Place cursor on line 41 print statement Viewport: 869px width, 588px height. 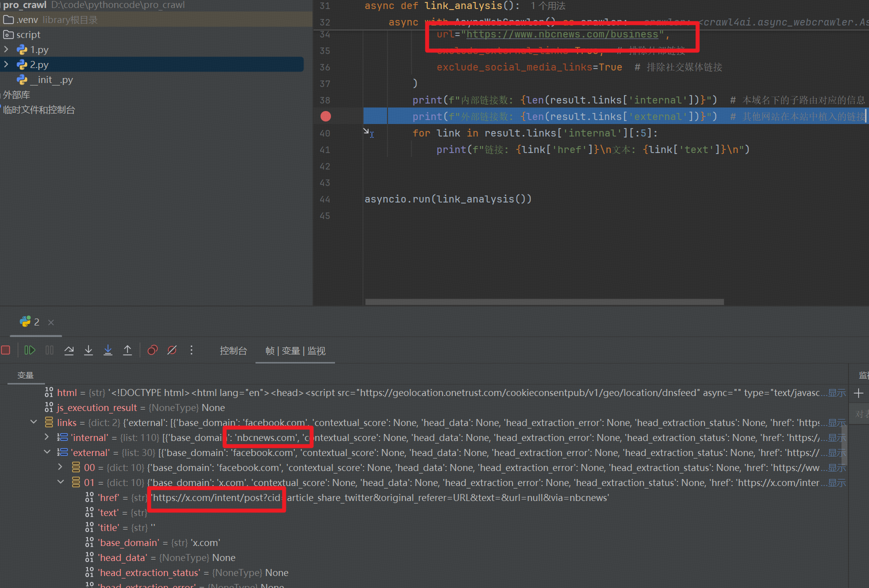(x=593, y=149)
